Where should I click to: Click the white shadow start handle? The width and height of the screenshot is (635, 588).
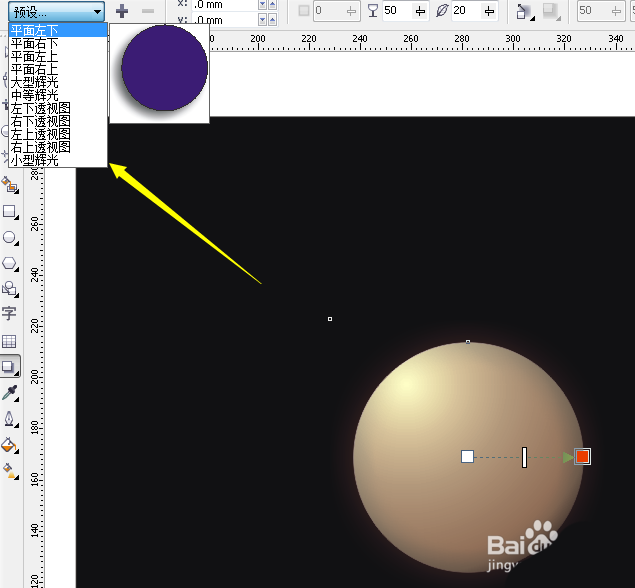(x=467, y=456)
